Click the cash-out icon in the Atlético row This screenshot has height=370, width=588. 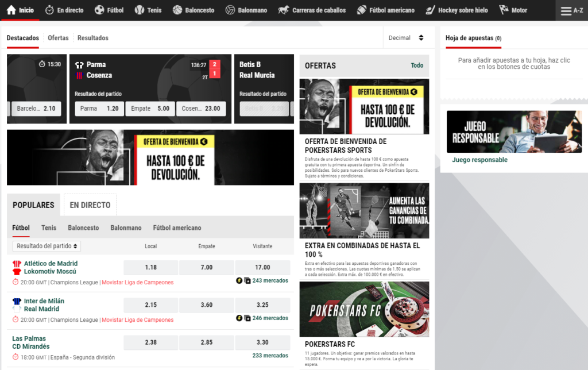[239, 281]
